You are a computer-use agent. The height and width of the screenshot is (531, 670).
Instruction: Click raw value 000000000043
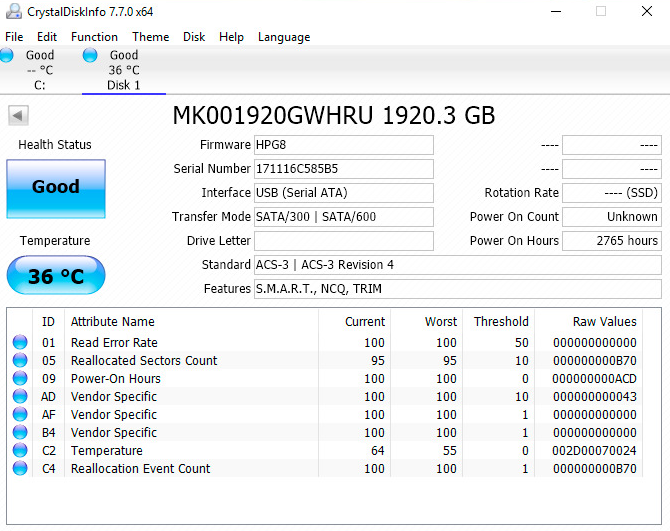(x=594, y=396)
